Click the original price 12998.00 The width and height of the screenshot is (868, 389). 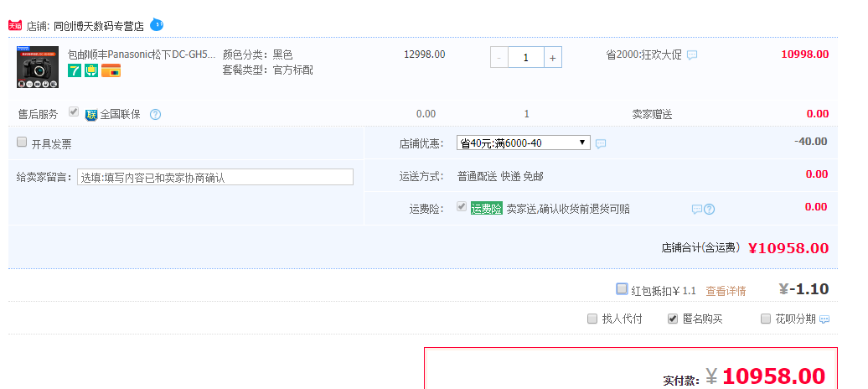[425, 54]
